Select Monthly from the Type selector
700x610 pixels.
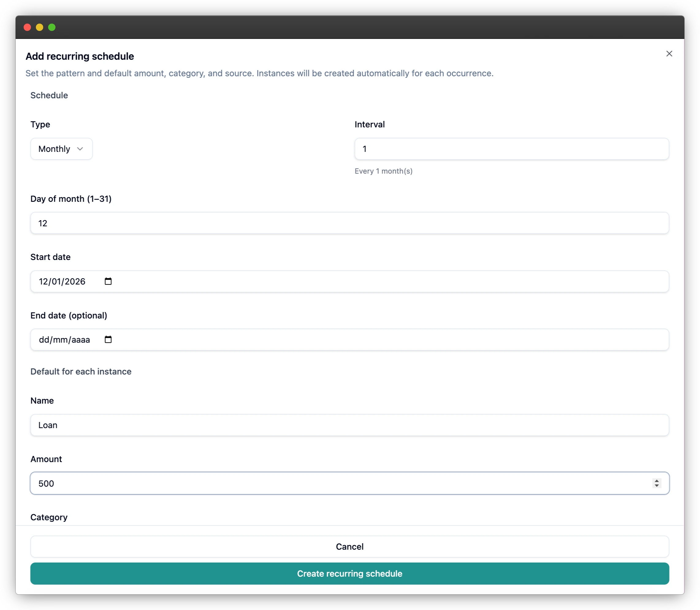click(x=61, y=149)
